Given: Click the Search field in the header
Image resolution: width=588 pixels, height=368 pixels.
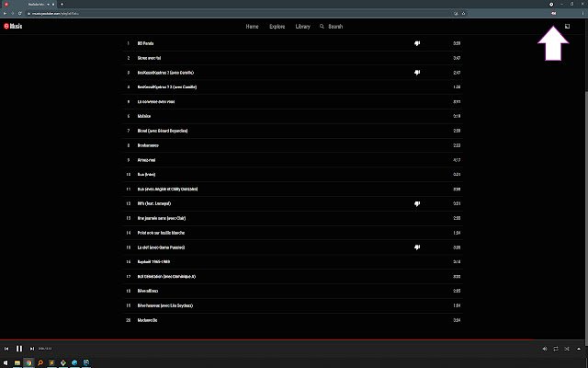Looking at the screenshot, I should click(x=335, y=27).
